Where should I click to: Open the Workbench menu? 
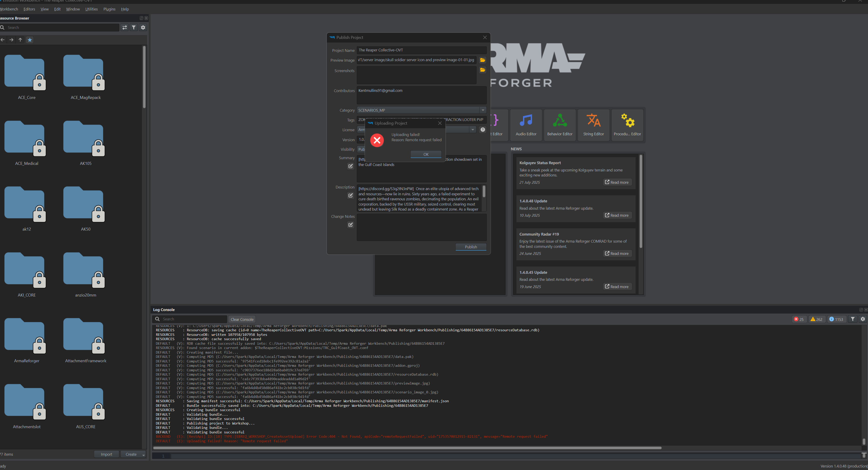pyautogui.click(x=9, y=9)
